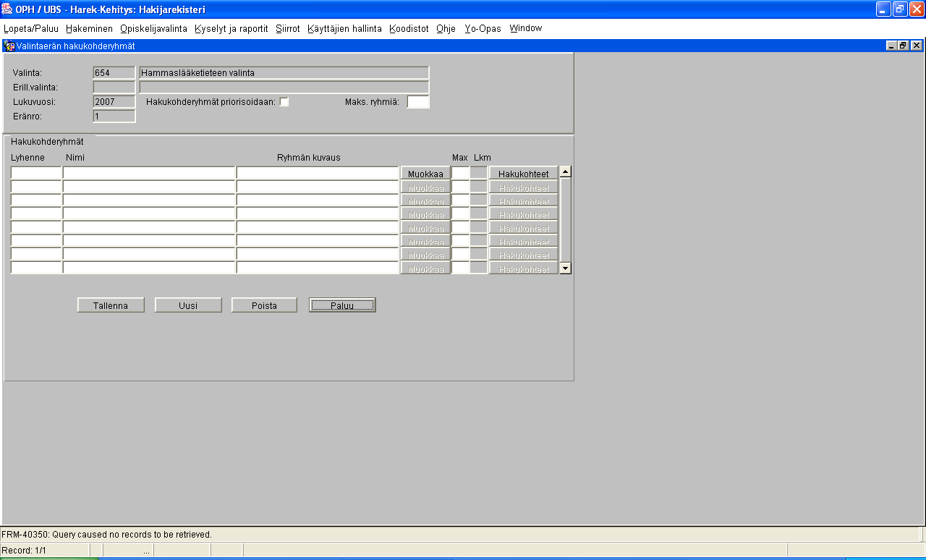Click the Poista button

pos(264,305)
